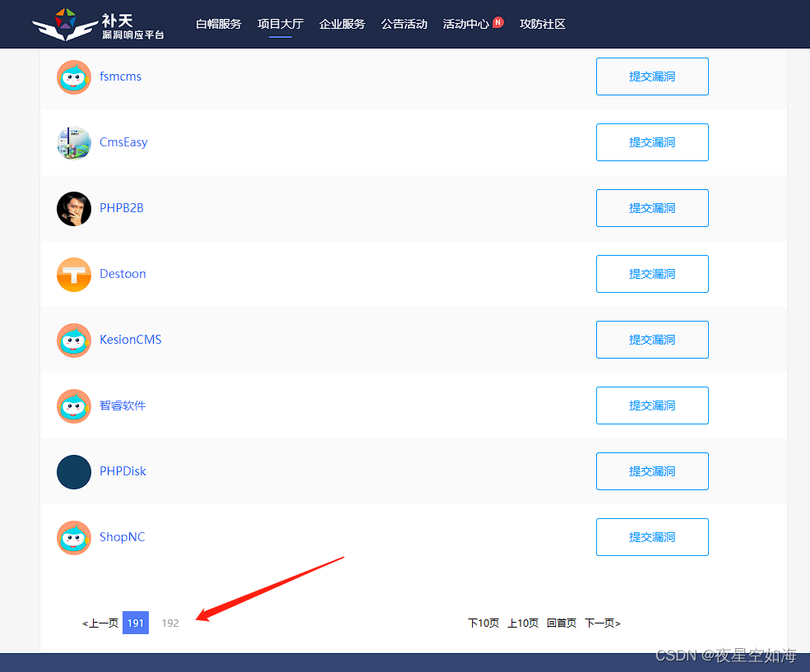Click 提交漏洞 next to Destoon
The width and height of the screenshot is (810, 672).
click(652, 274)
